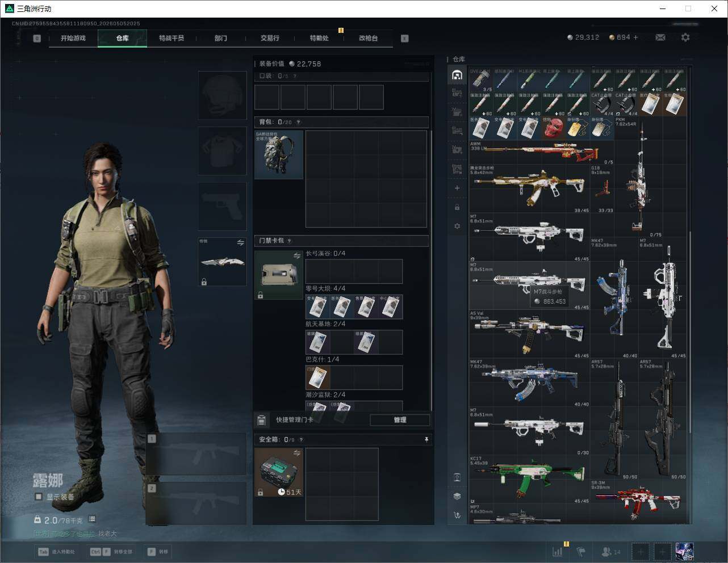728x563 pixels.
Task: Select the PKM machine gun
Action: coord(639,177)
